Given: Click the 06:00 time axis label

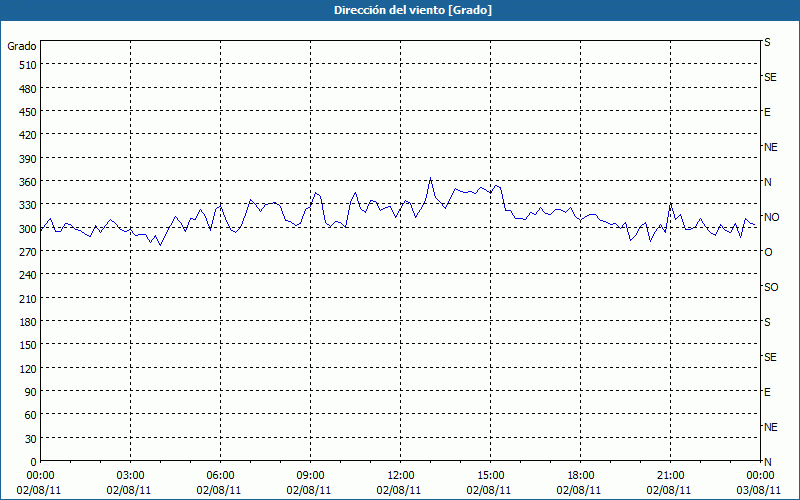Looking at the screenshot, I should [x=220, y=476].
